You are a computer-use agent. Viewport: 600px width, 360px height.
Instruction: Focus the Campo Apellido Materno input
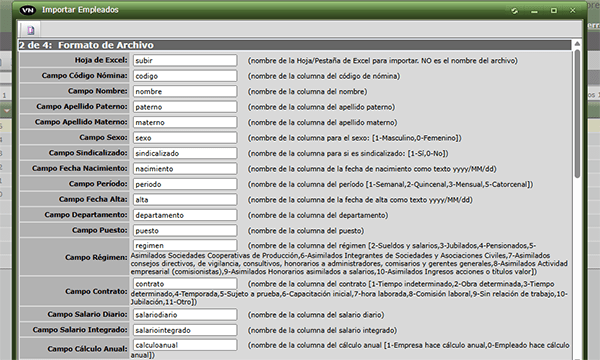point(185,122)
